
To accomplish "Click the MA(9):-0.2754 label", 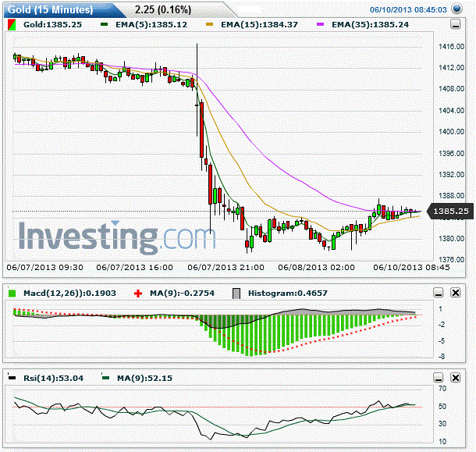I will 182,293.
